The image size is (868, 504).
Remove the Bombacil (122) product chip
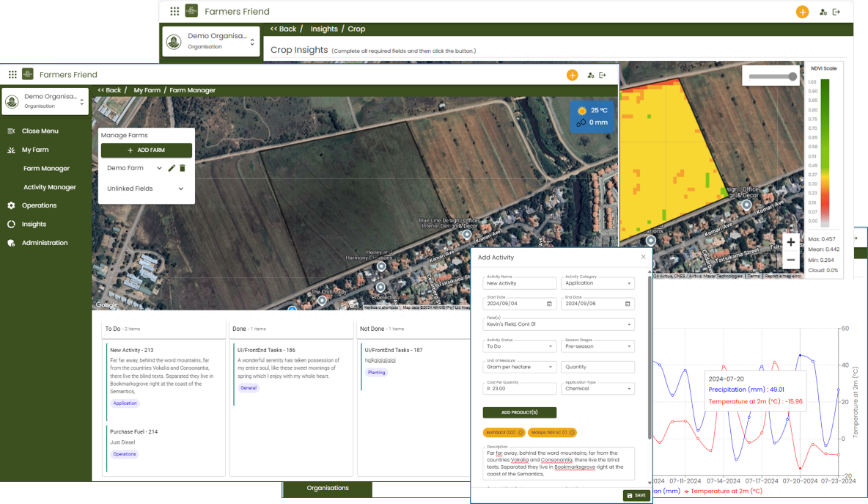[x=521, y=433]
